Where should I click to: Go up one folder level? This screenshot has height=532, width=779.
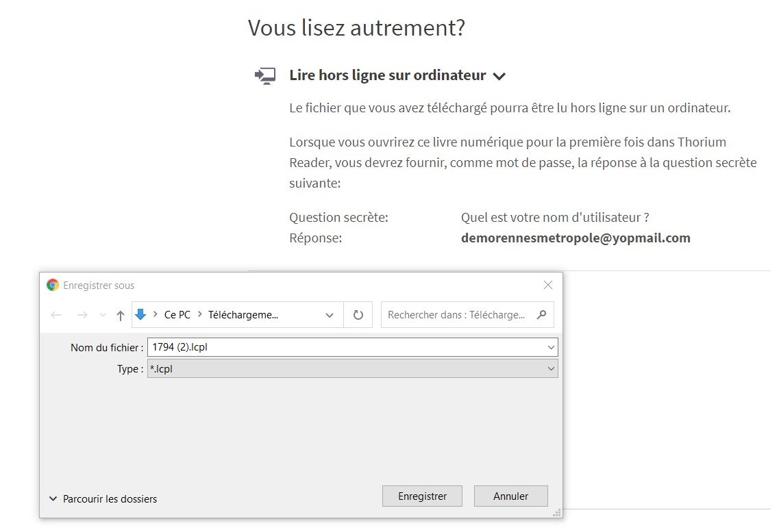coord(121,315)
